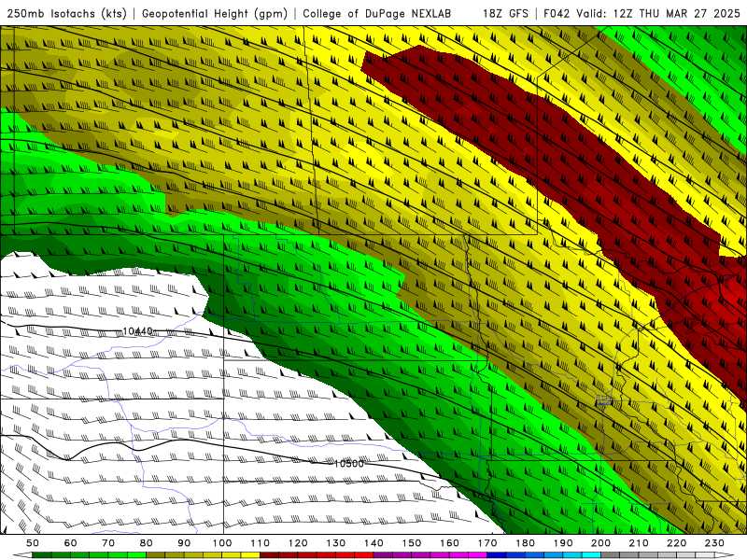
Task: Click the 100 value on the legend
Action: (222, 543)
